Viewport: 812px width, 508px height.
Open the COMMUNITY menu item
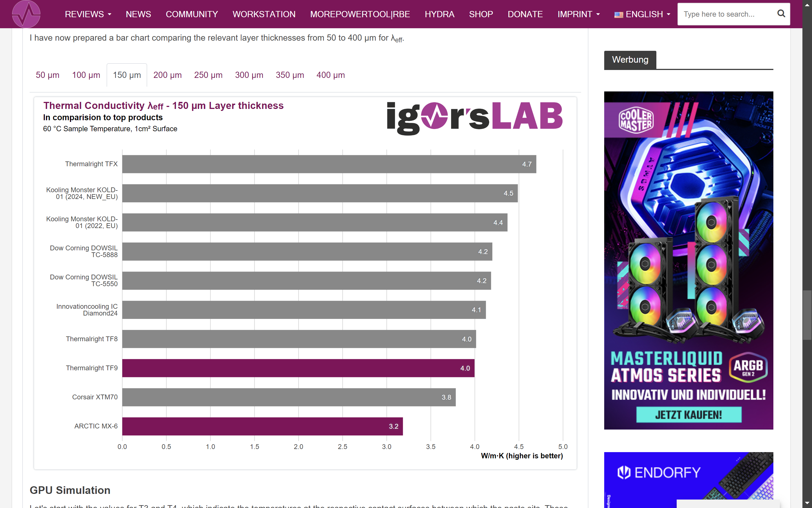point(192,14)
